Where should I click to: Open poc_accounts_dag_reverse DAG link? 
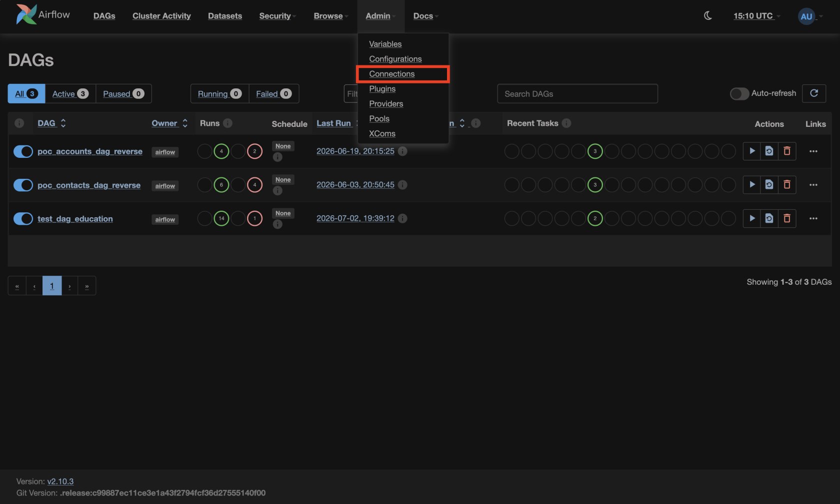[x=90, y=151]
